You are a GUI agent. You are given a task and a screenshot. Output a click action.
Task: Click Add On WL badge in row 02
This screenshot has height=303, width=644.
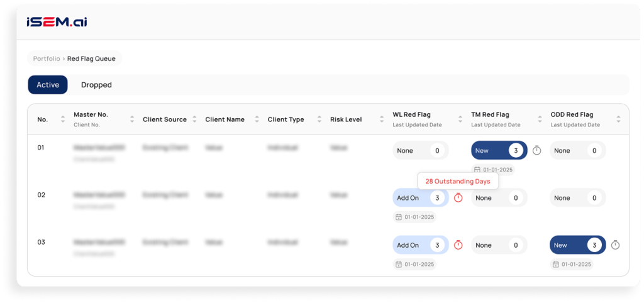point(419,198)
